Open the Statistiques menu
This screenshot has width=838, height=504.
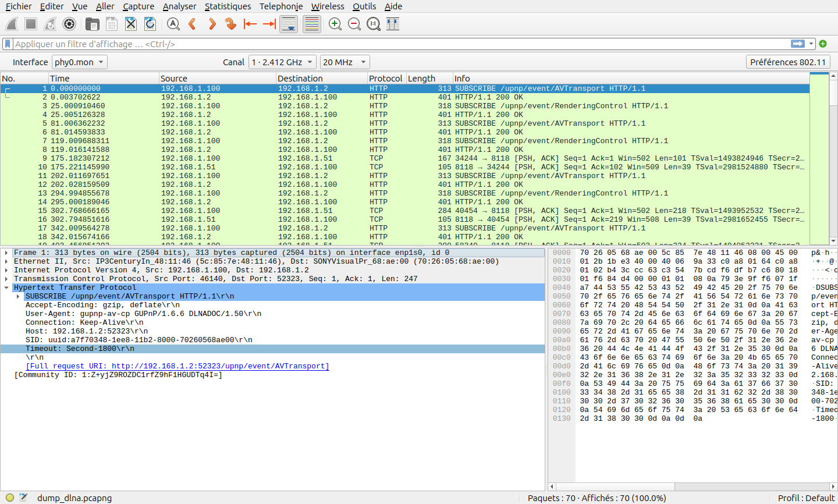pyautogui.click(x=228, y=6)
